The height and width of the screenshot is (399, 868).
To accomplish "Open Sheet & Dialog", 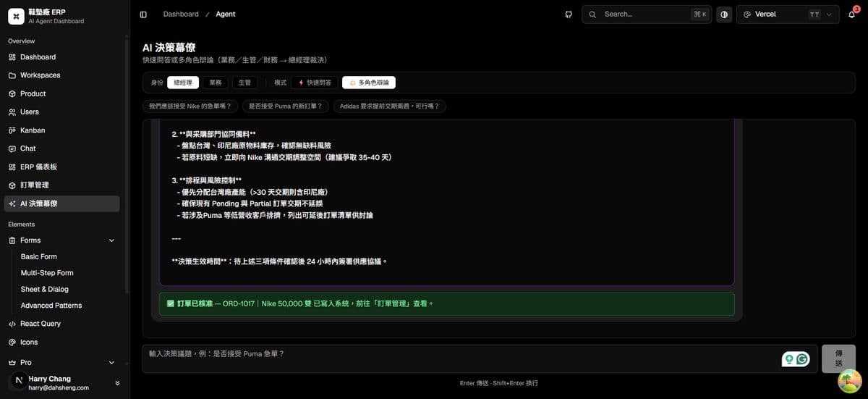I will (45, 290).
